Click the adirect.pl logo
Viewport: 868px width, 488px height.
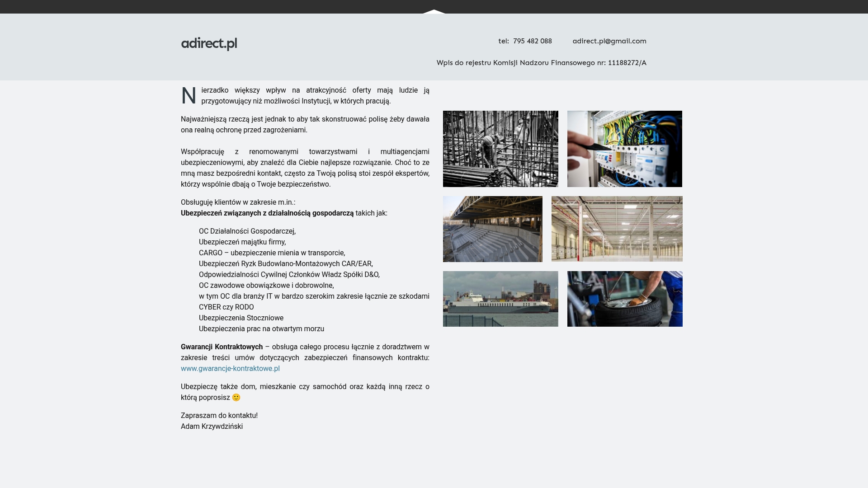[x=209, y=43]
